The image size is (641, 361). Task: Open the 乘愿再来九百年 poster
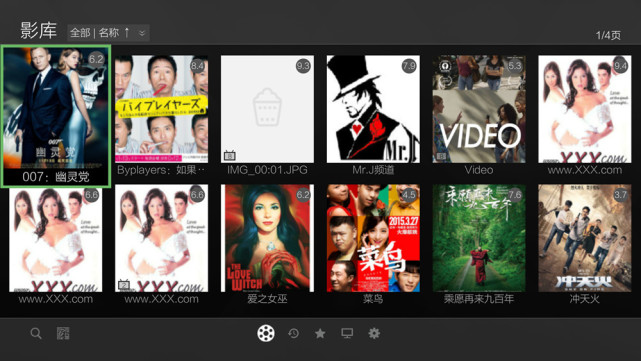pyautogui.click(x=479, y=238)
